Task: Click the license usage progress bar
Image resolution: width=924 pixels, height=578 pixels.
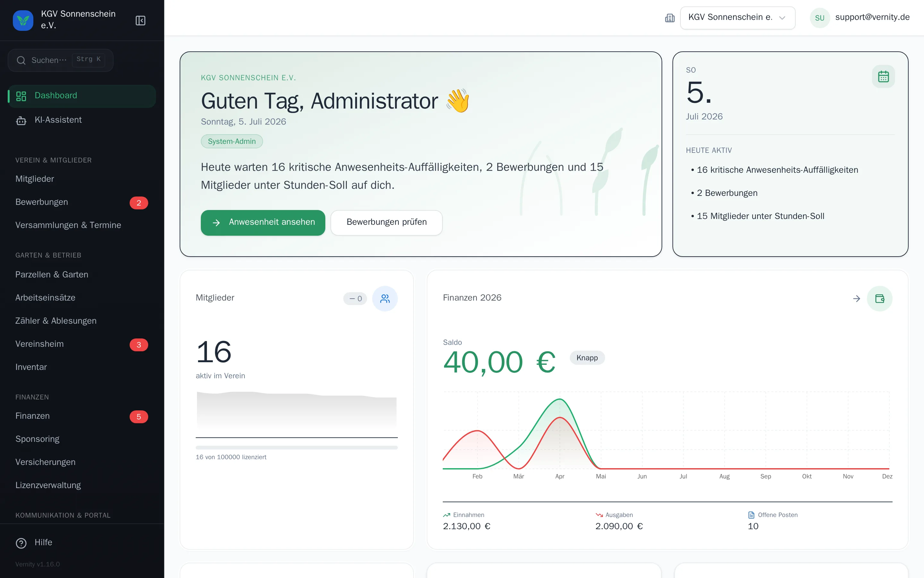Action: click(x=296, y=448)
